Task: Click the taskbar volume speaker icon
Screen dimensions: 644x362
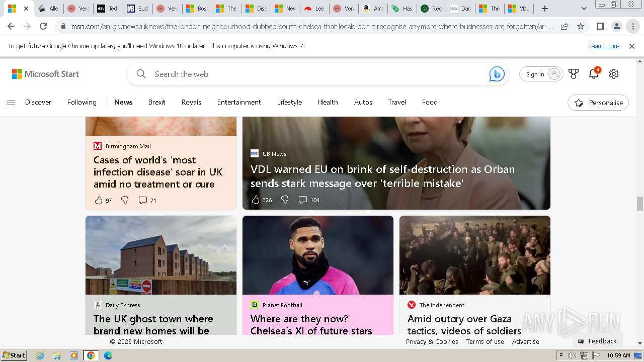Action: point(572,355)
